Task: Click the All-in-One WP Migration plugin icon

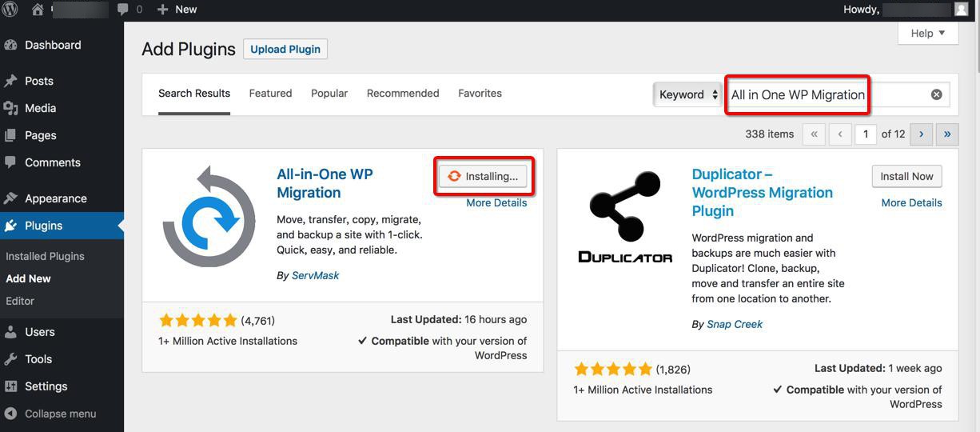Action: pos(209,216)
